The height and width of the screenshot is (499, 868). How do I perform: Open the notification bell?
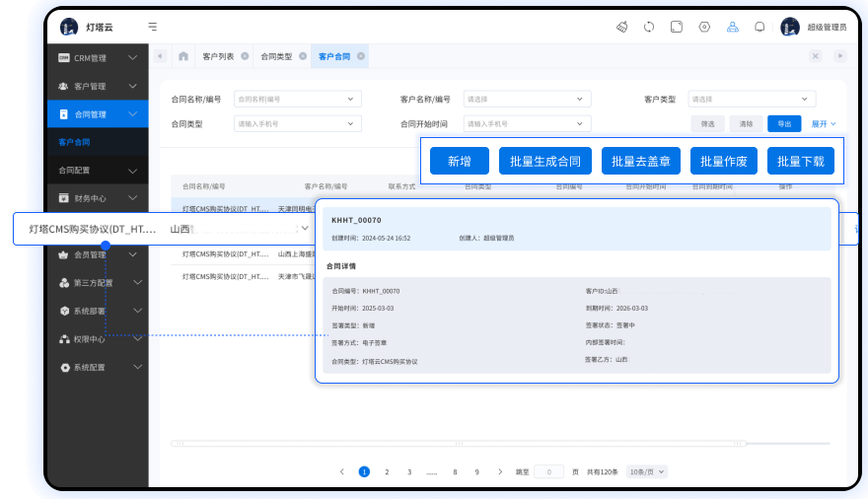click(x=759, y=27)
